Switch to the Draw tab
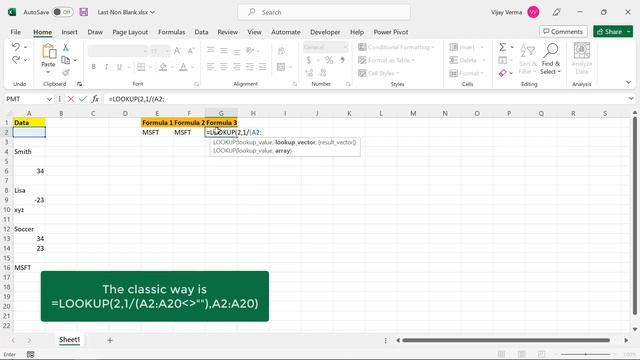 tap(95, 32)
